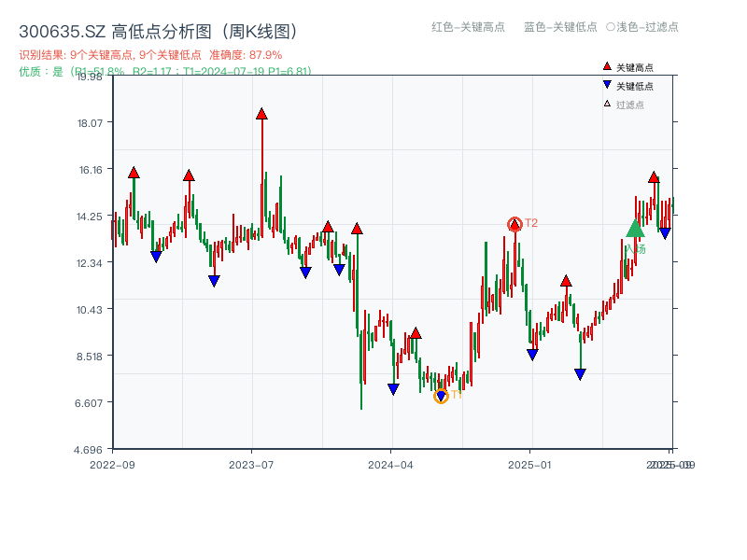The width and height of the screenshot is (747, 560).
Task: Click the red 识别结果 accuracy 87.9% line
Action: [x=150, y=55]
